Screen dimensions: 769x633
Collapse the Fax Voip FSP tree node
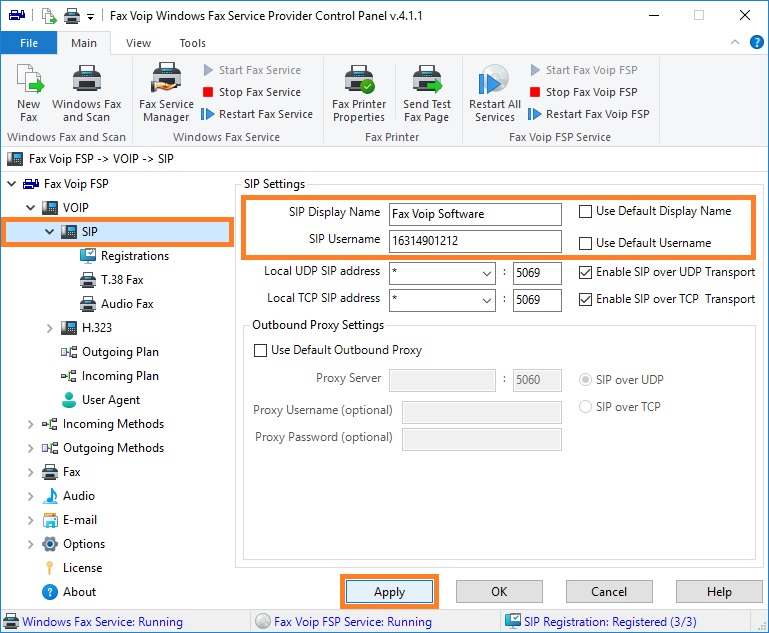(12, 184)
